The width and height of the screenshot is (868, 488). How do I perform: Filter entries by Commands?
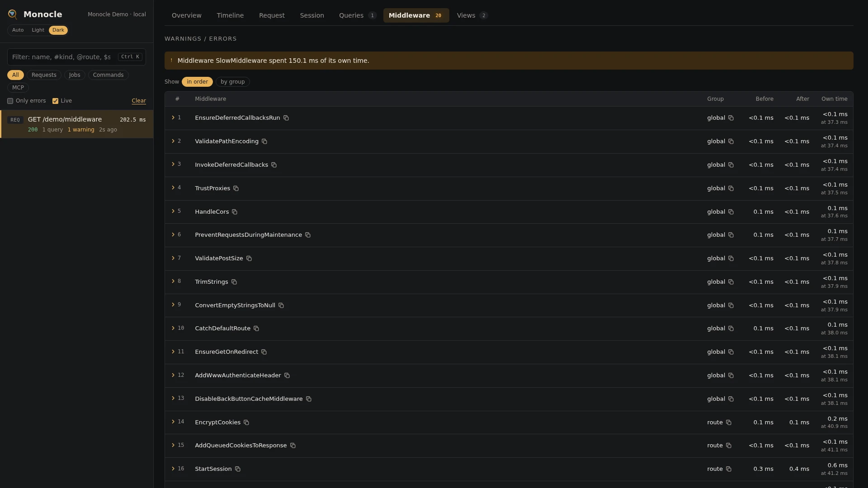[x=108, y=75]
